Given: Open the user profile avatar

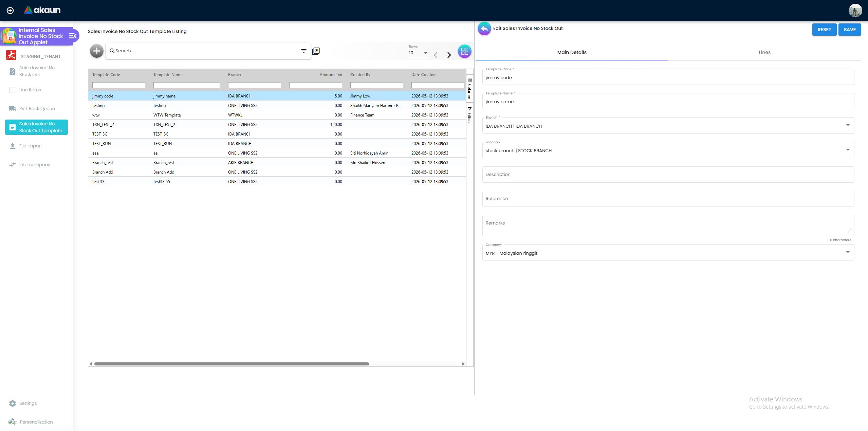Looking at the screenshot, I should pos(855,11).
